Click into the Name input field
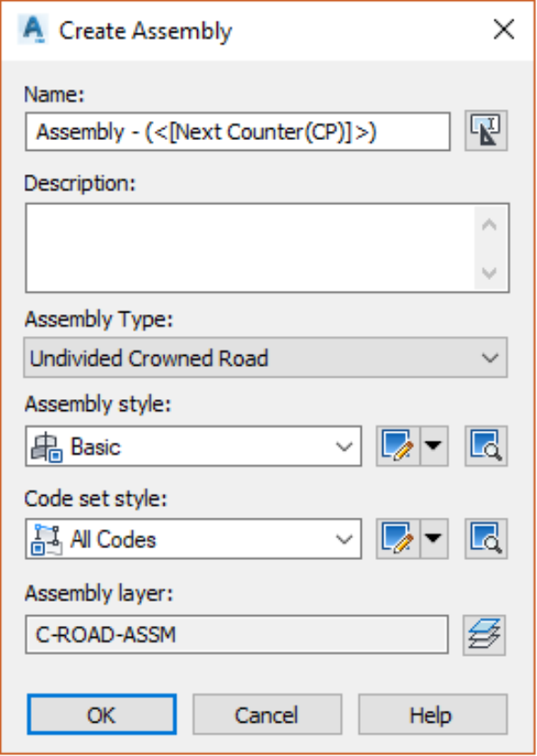This screenshot has height=756, width=537. click(x=238, y=132)
